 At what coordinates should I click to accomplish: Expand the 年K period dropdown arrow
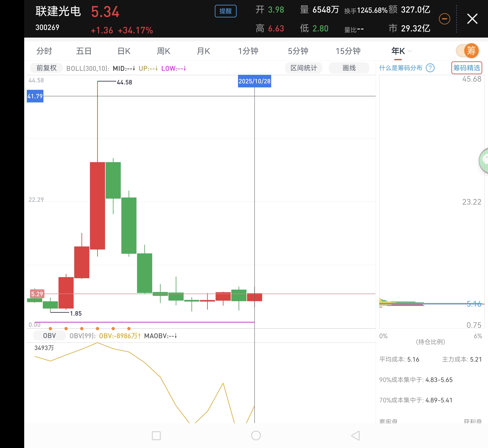[410, 51]
